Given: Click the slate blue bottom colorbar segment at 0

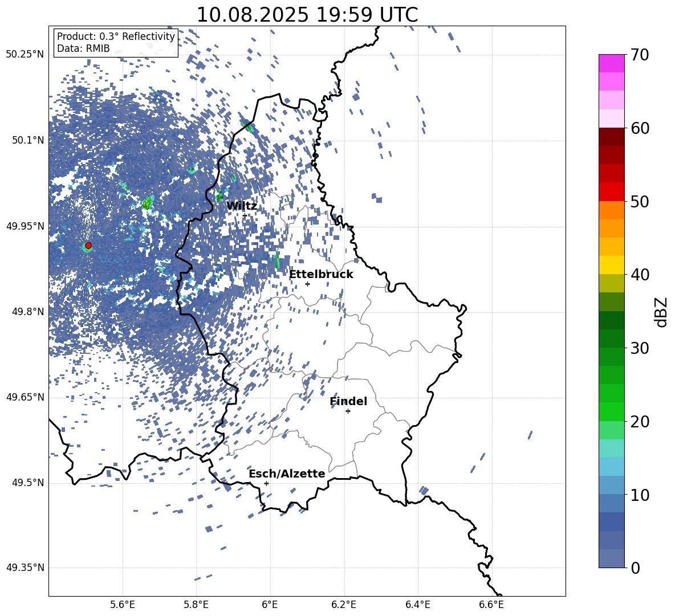Looking at the screenshot, I should tap(612, 558).
